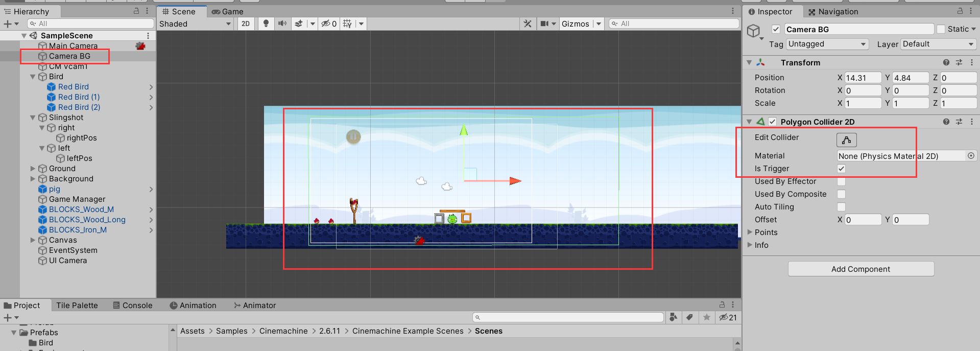
Task: Open Transform presets icon
Action: [959, 62]
